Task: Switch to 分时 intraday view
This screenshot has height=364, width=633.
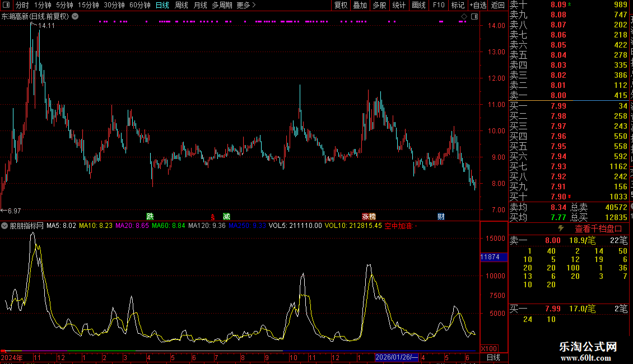Action: coord(22,5)
